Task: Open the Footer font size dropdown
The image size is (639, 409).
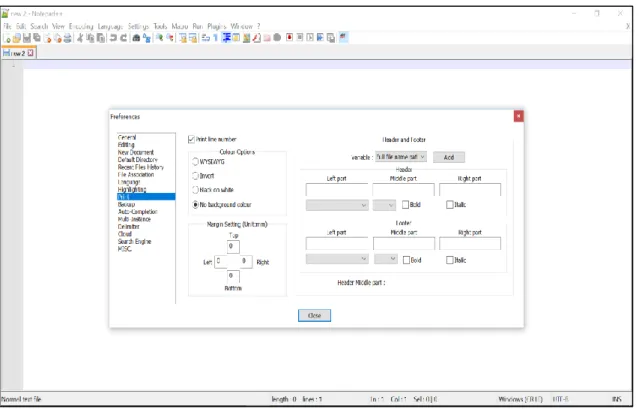Action: (x=386, y=259)
